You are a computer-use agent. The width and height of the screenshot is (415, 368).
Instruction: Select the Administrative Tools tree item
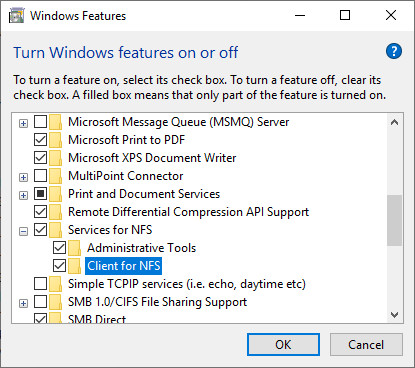(142, 248)
